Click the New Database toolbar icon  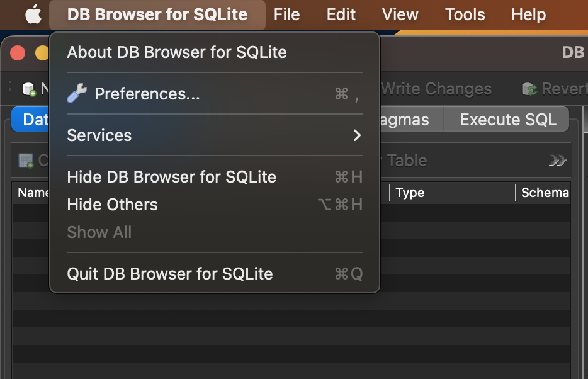[29, 89]
